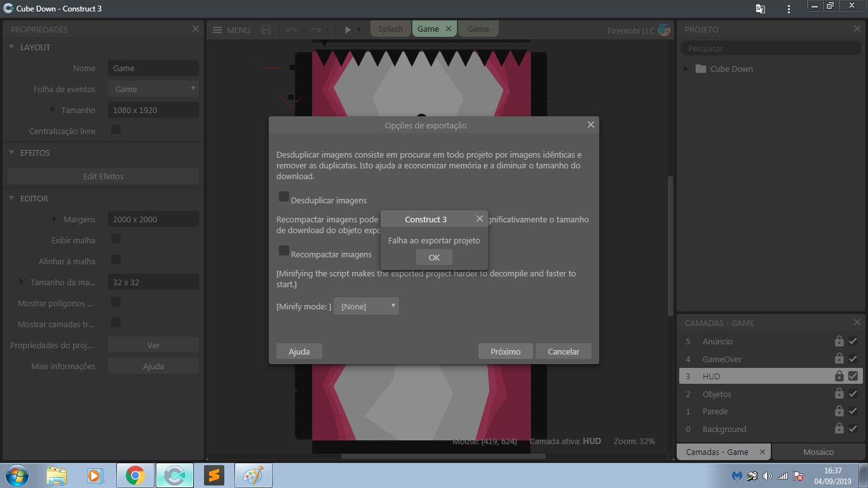
Task: Switch to the Splash tab
Action: [x=391, y=29]
